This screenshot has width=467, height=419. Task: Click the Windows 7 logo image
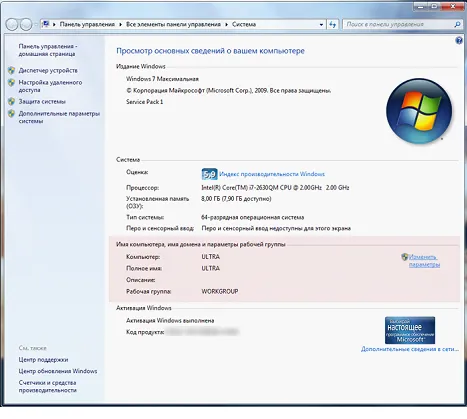[x=419, y=111]
